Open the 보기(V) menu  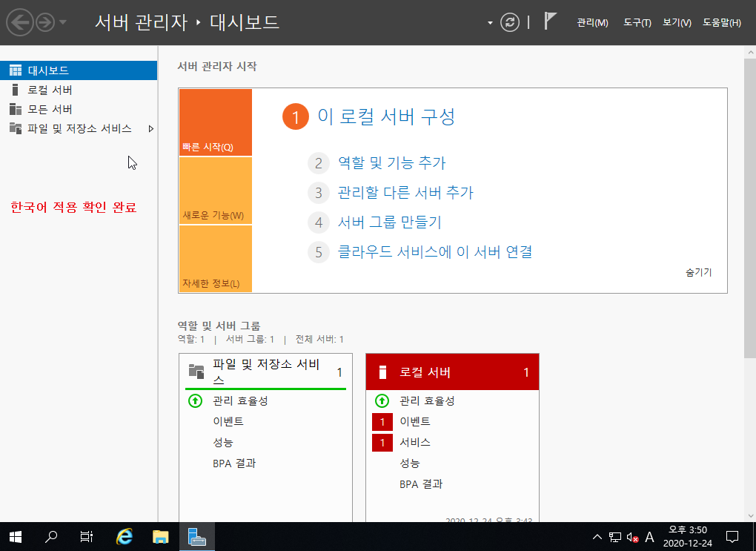coord(677,23)
